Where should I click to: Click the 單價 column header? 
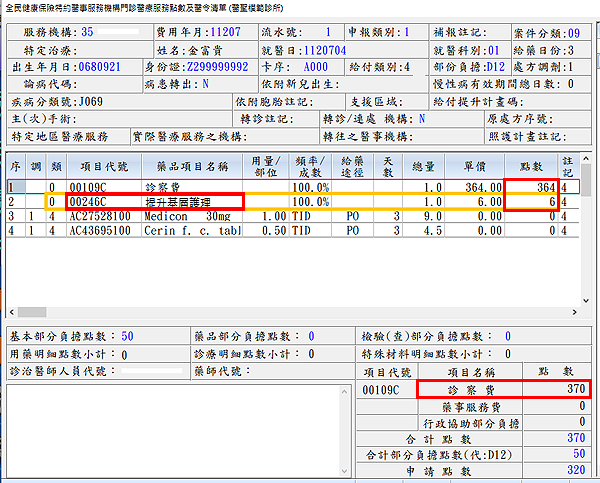point(476,165)
